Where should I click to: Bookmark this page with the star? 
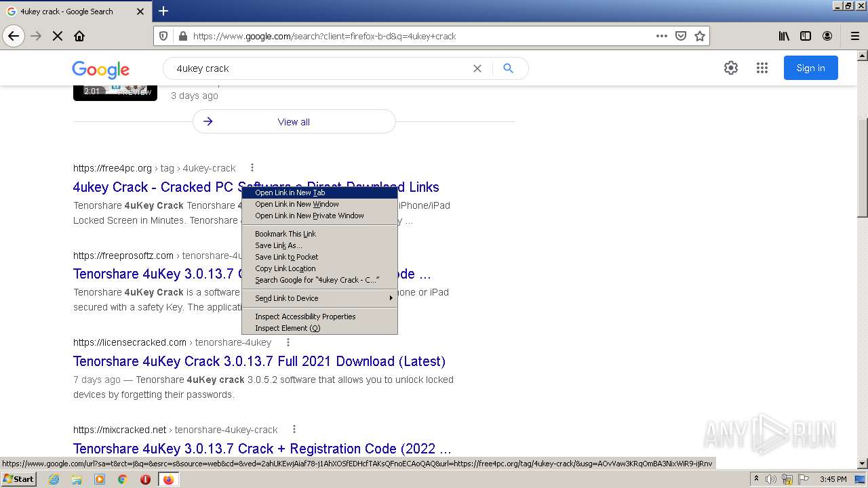700,36
